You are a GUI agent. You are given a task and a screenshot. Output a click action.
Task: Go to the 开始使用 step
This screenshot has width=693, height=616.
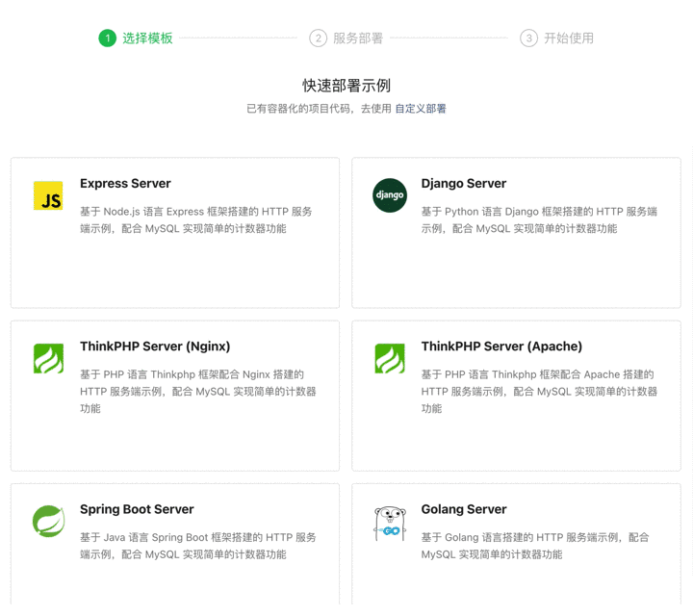[569, 38]
